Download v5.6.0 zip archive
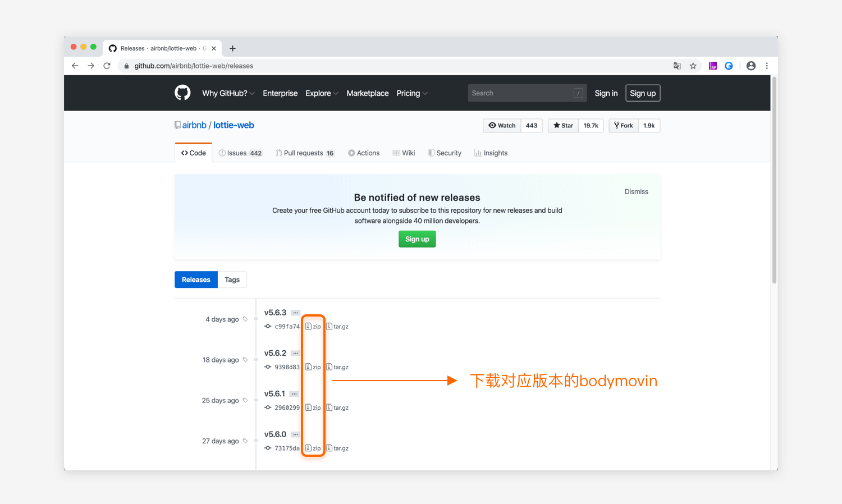Image resolution: width=842 pixels, height=504 pixels. click(313, 448)
